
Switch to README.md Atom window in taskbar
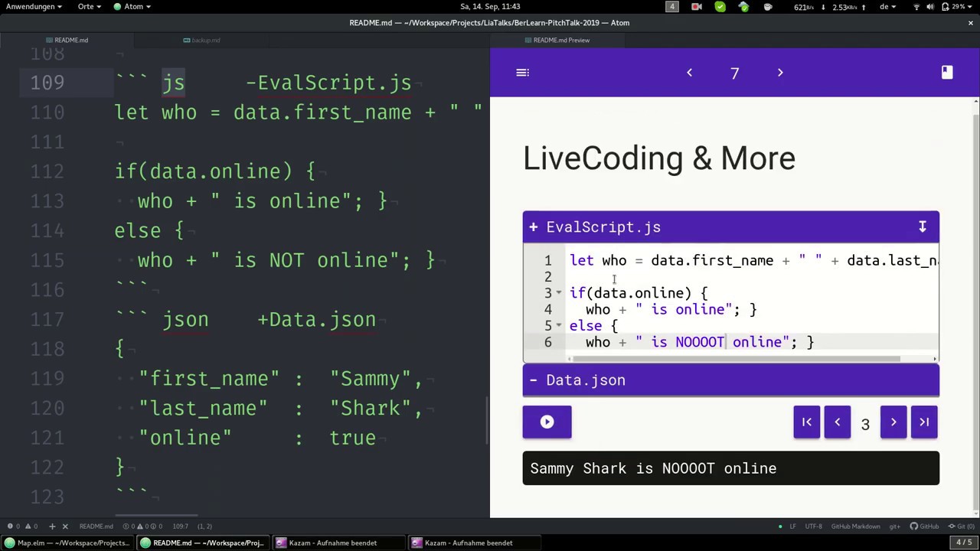(204, 543)
